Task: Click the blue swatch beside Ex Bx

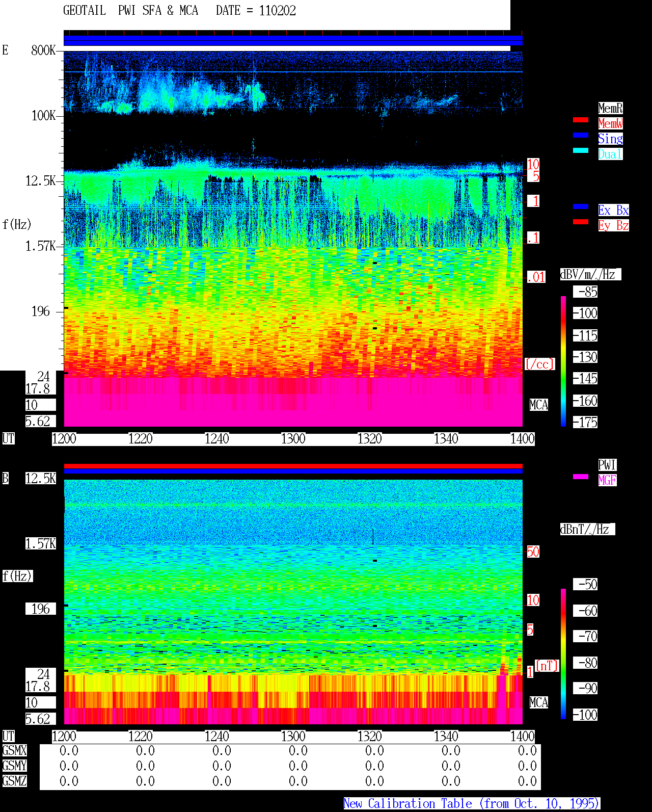Action: pyautogui.click(x=581, y=206)
